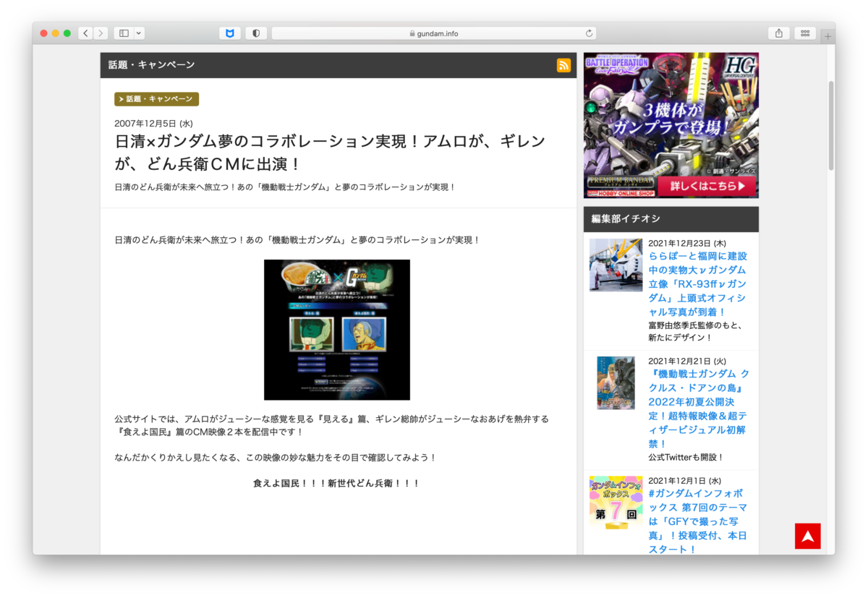This screenshot has height=598, width=868.
Task: Reload the page with the refresh icon
Action: 590,33
